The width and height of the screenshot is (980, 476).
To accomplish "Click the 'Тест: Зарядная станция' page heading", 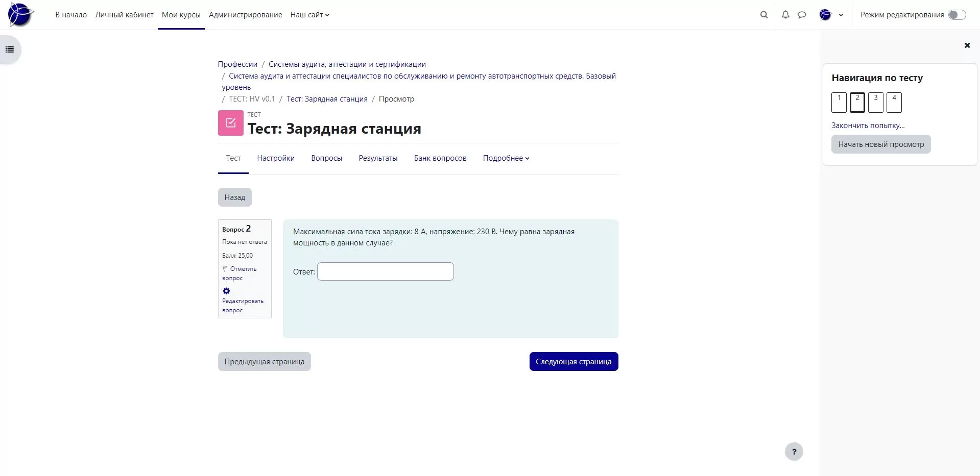I will [334, 129].
